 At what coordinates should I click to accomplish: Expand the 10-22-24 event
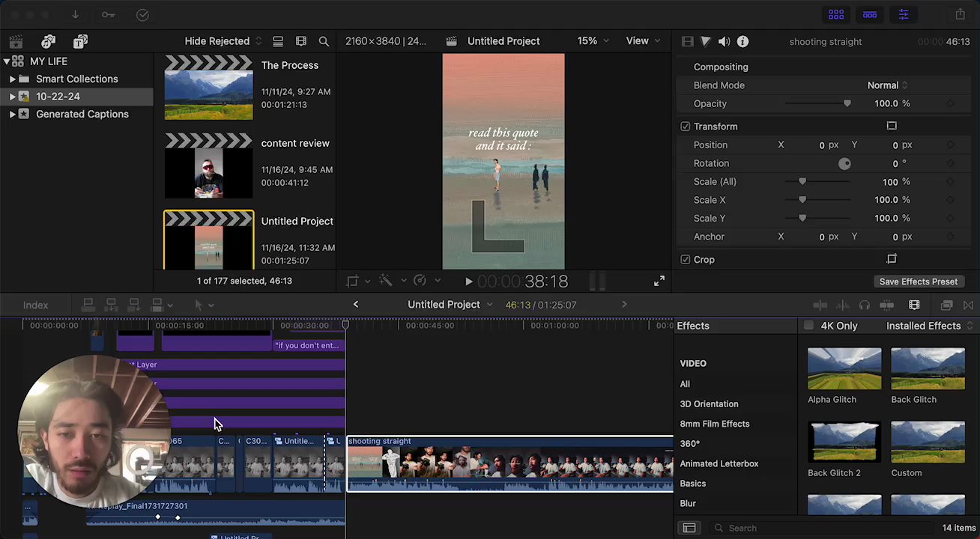pos(12,97)
